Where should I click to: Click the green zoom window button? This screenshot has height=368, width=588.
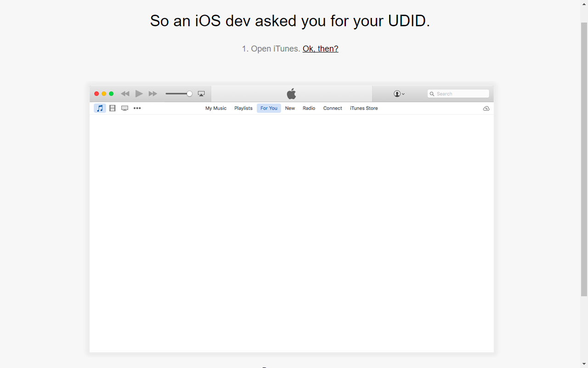[111, 94]
